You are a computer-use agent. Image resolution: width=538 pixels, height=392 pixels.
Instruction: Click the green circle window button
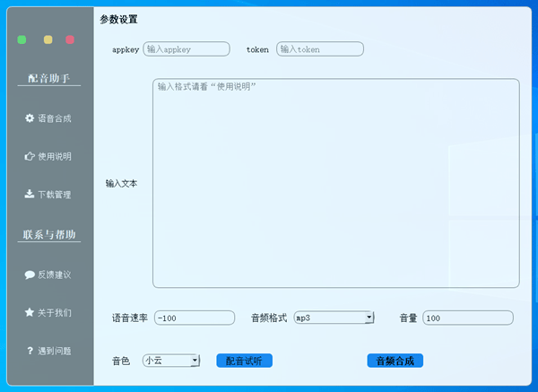[x=22, y=39]
